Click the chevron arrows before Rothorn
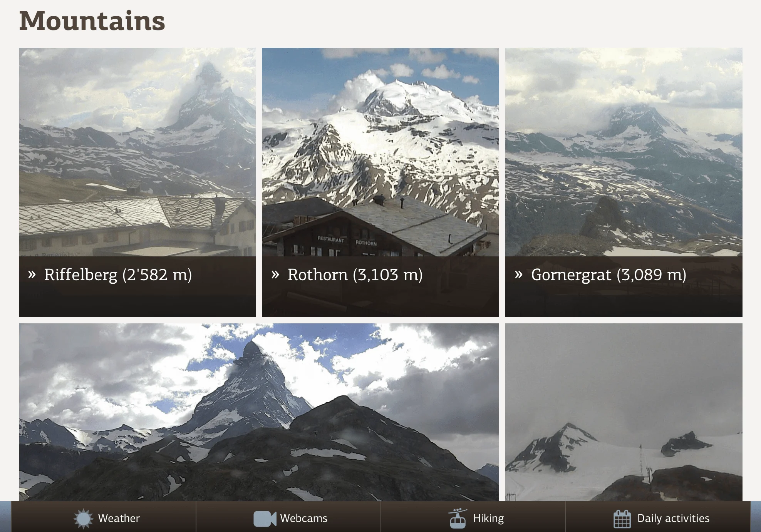 click(275, 275)
